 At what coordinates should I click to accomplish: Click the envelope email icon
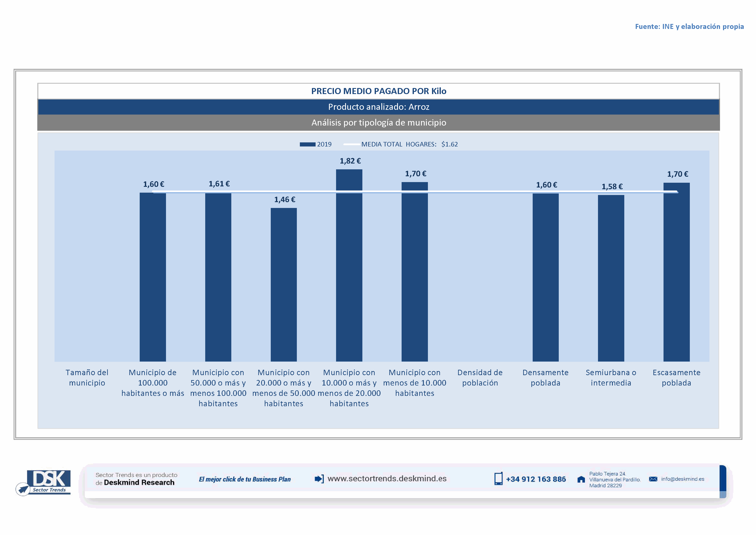click(653, 479)
